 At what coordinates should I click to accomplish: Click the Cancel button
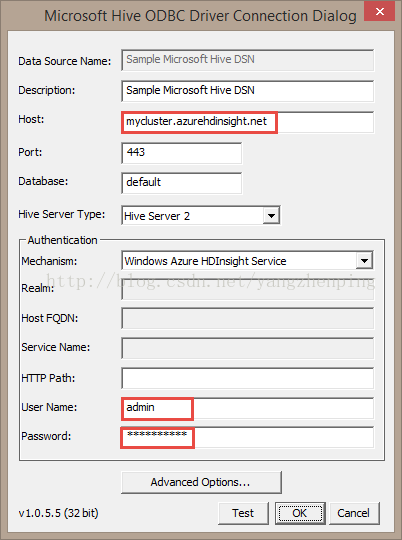click(354, 513)
